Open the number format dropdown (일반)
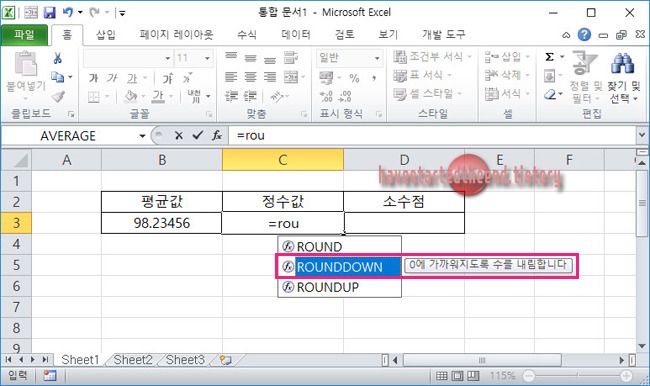This screenshot has width=650, height=386. point(377,58)
